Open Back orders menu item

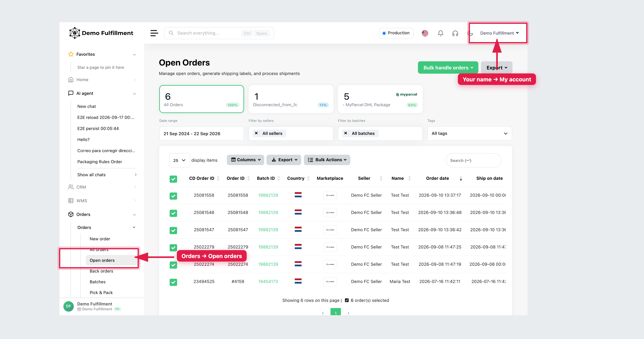(x=101, y=271)
